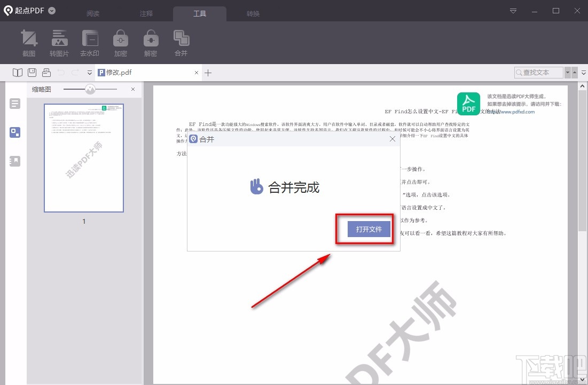The height and width of the screenshot is (385, 588).
Task: Expand the quick toolbar dropdown arrow
Action: (x=90, y=73)
